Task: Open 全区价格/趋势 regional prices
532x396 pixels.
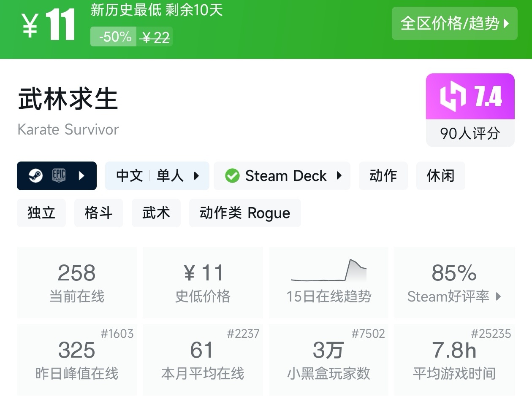Action: pos(454,24)
